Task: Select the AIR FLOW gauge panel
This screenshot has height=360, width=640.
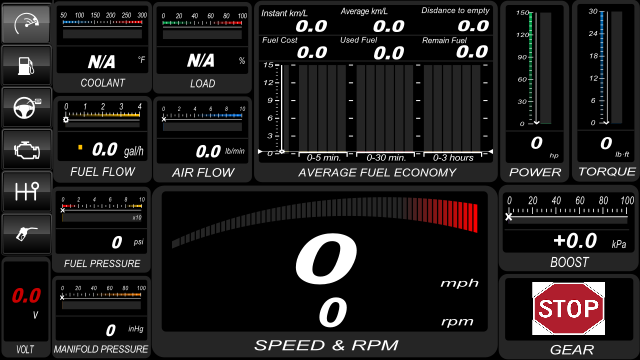Action: coord(202,139)
